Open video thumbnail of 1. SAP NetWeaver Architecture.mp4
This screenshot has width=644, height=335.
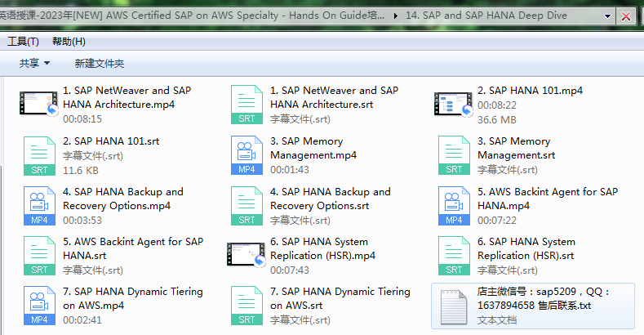39,103
